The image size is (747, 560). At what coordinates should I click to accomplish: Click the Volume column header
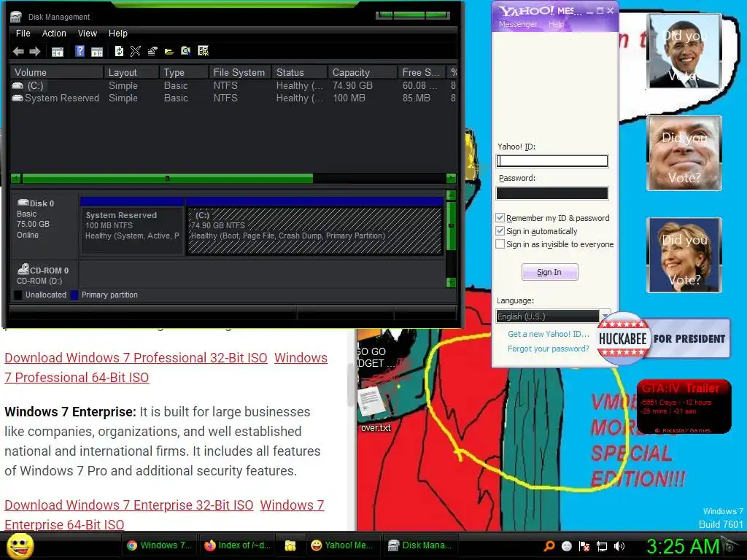click(x=57, y=72)
